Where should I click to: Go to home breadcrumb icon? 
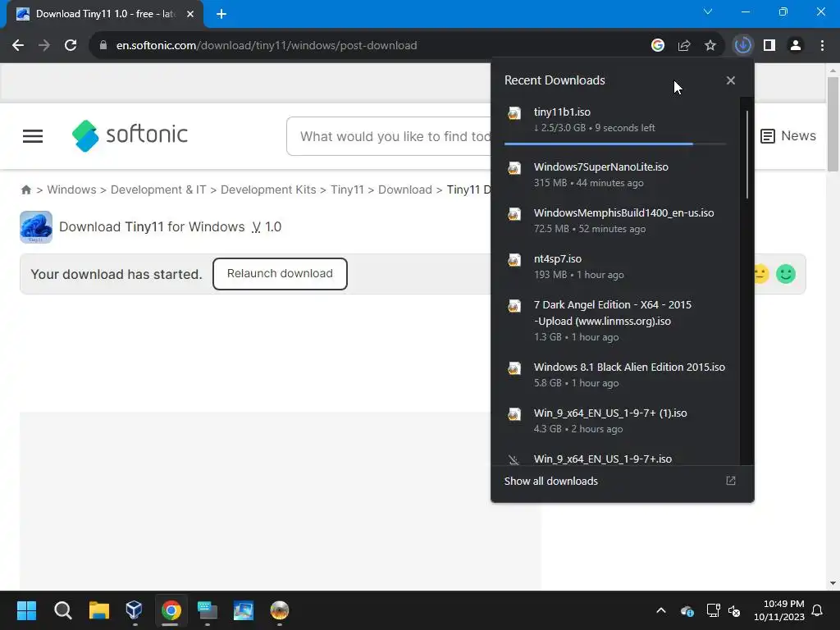click(x=25, y=189)
